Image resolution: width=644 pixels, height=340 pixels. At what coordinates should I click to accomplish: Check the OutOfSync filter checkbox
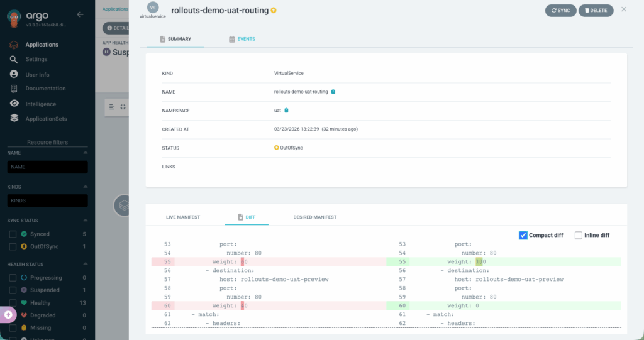coord(13,246)
